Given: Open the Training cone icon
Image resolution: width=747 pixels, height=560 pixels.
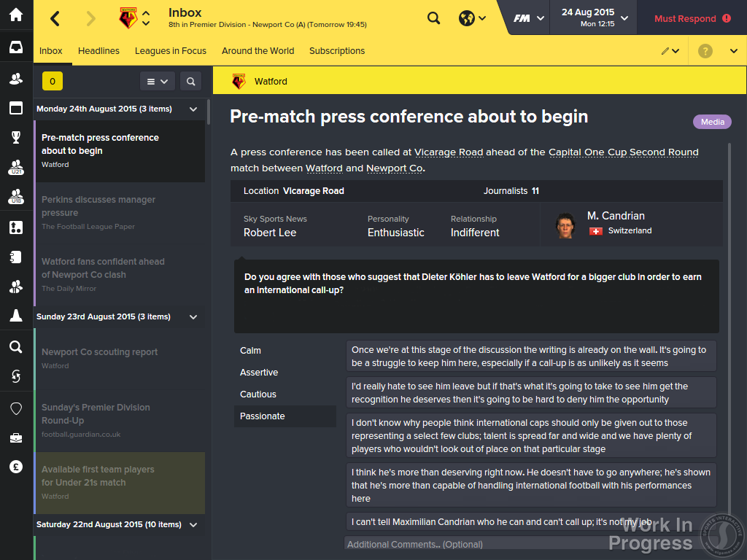Looking at the screenshot, I should tap(16, 316).
